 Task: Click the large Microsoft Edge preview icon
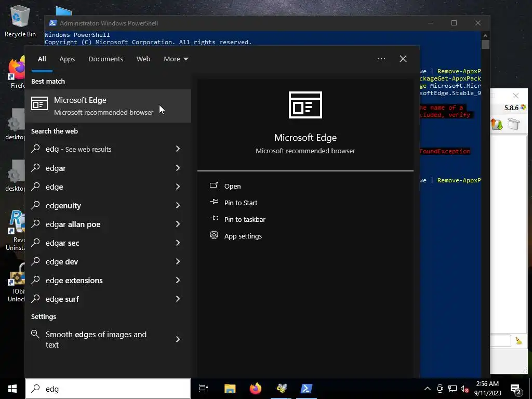[305, 105]
